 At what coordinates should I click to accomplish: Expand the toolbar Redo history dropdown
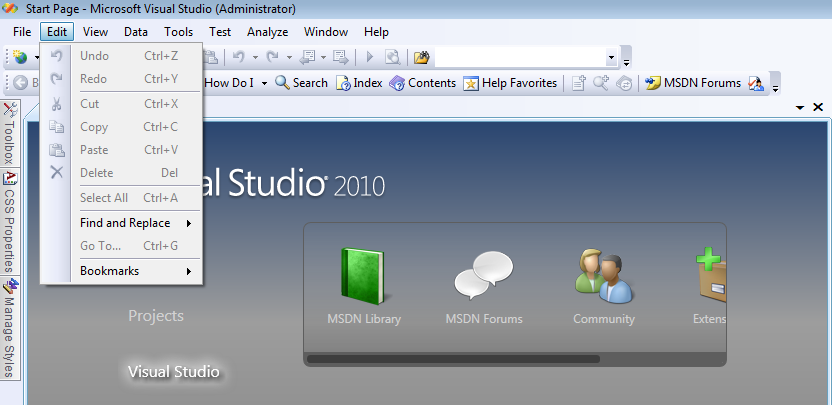(x=289, y=57)
